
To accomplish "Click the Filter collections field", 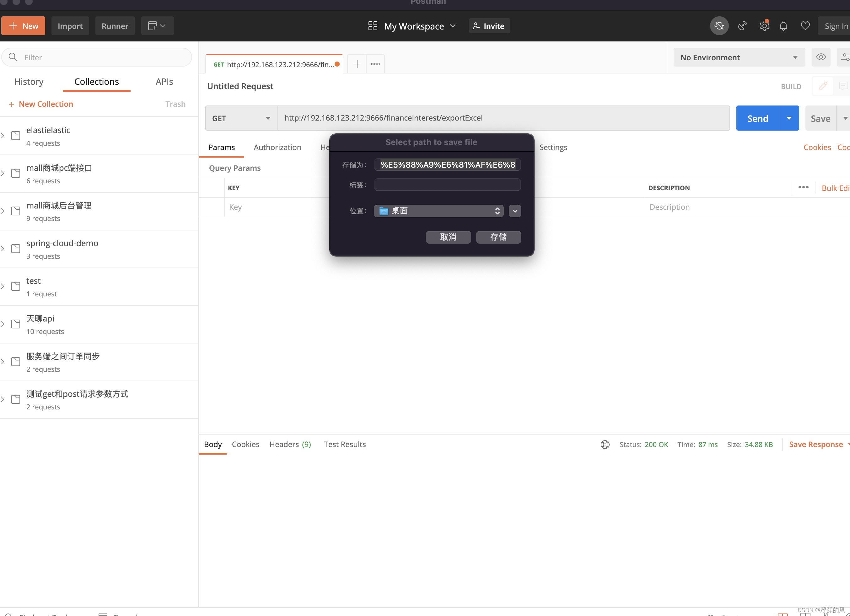I will [97, 57].
